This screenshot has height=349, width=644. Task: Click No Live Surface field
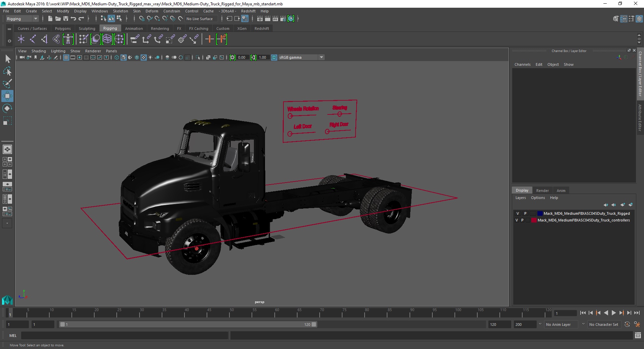[201, 19]
